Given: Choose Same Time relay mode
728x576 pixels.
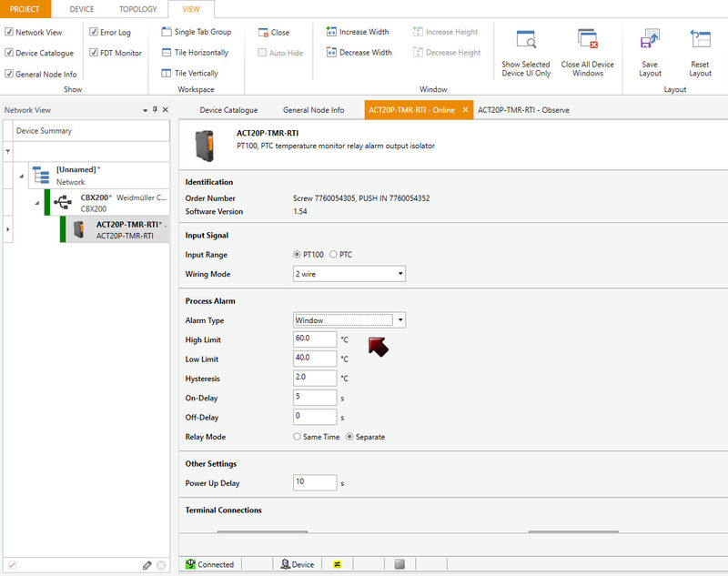Looking at the screenshot, I should [x=298, y=437].
